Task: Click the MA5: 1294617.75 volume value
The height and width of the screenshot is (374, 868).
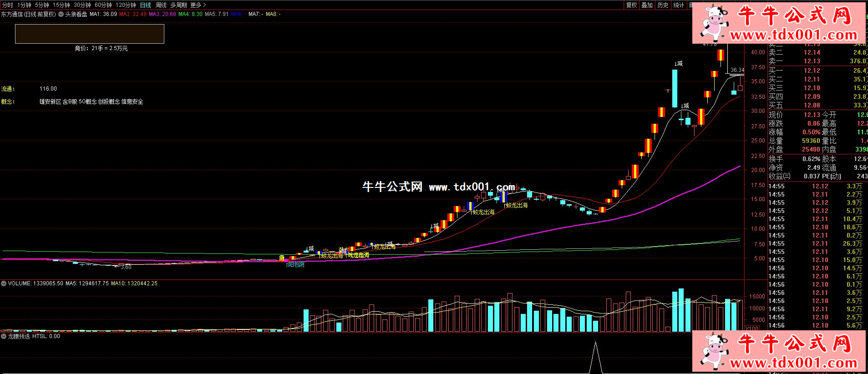Action: [87, 283]
